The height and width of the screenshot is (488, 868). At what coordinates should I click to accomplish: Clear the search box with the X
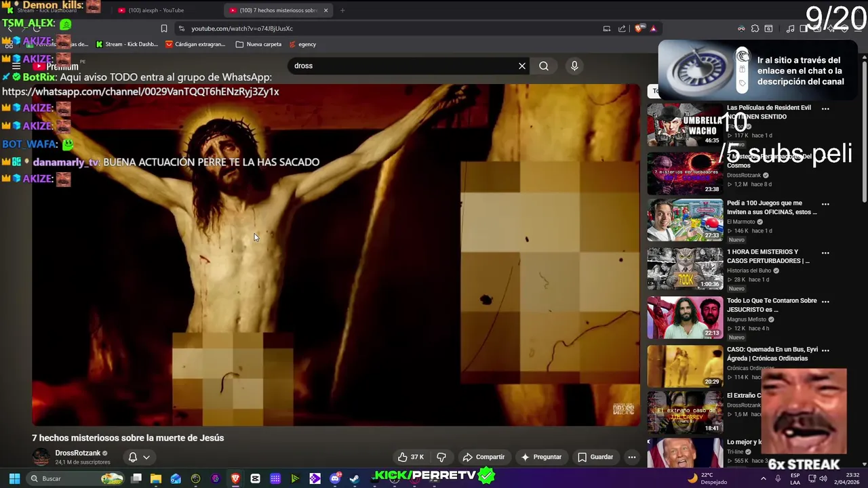click(x=522, y=66)
